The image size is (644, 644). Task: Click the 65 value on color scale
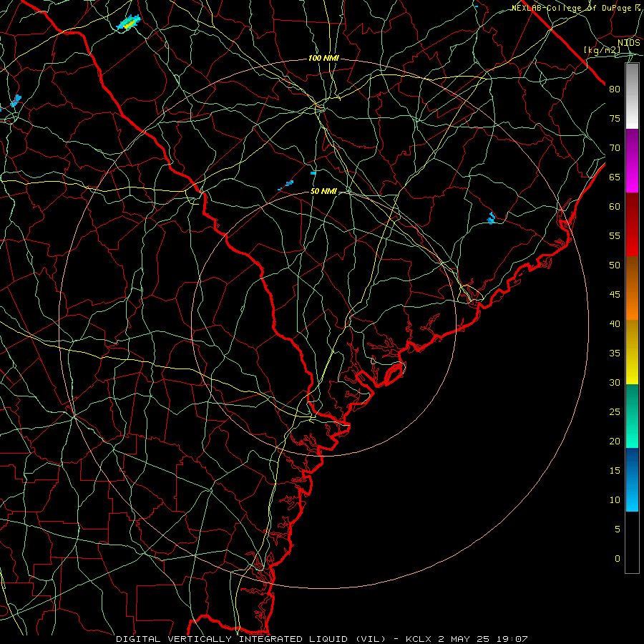615,177
